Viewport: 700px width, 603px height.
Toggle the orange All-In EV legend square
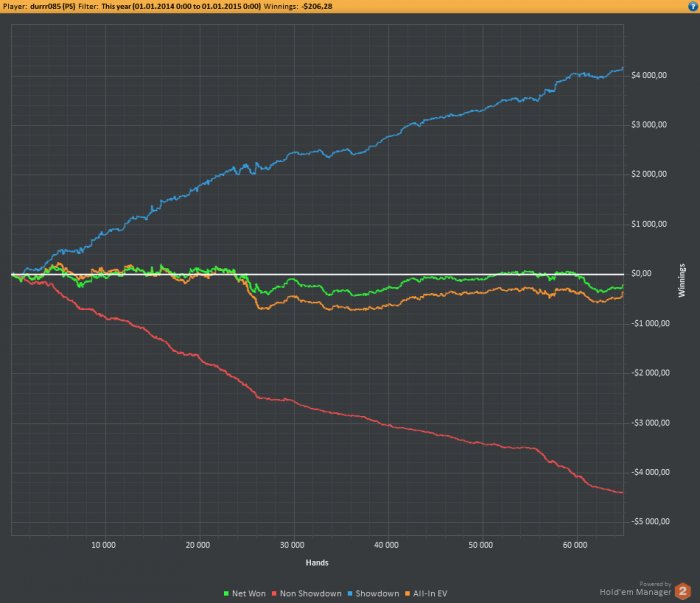(x=407, y=594)
